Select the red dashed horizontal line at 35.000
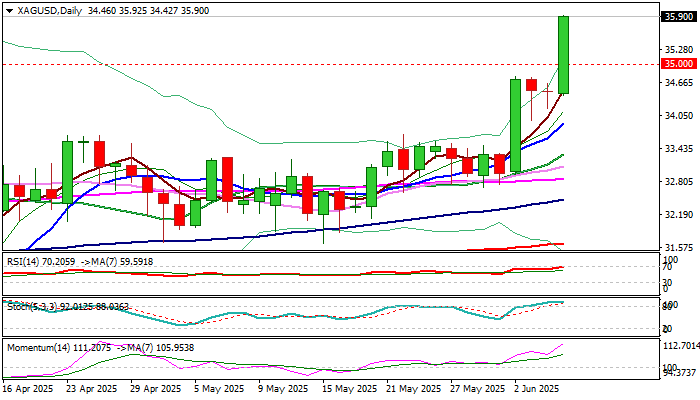Screen dimensions: 700x400 (300, 64)
